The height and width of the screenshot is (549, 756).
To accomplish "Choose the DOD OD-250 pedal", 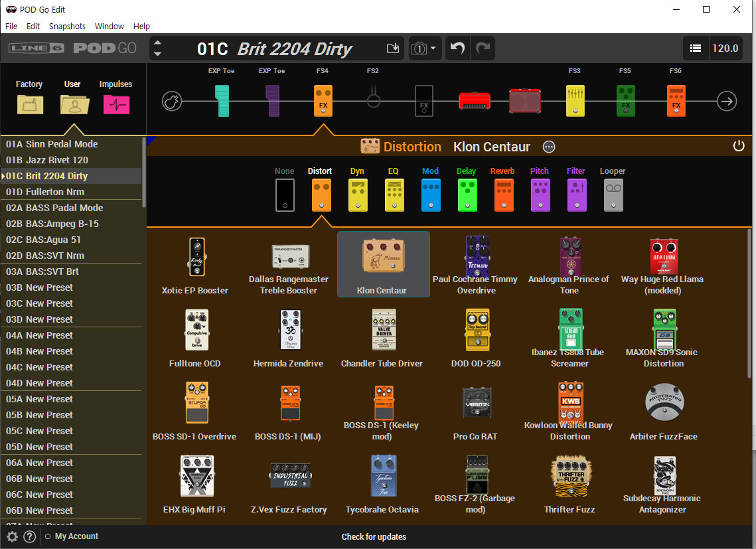I will 476,338.
